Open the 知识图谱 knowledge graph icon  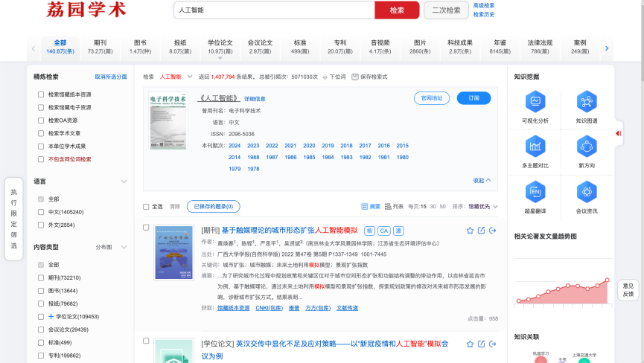click(x=587, y=101)
